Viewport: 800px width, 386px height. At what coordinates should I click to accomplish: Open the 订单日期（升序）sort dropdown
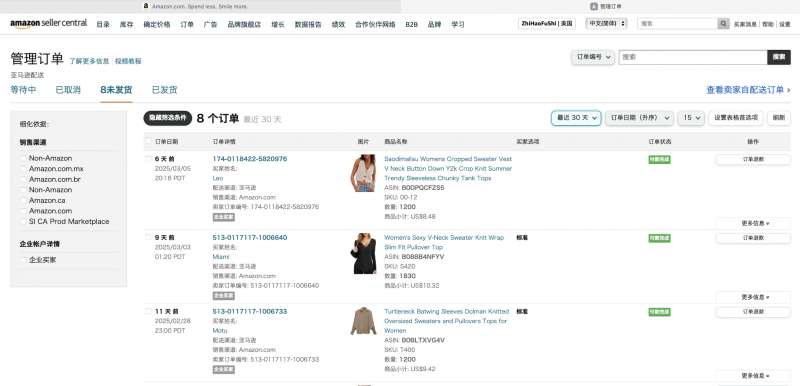(x=639, y=118)
